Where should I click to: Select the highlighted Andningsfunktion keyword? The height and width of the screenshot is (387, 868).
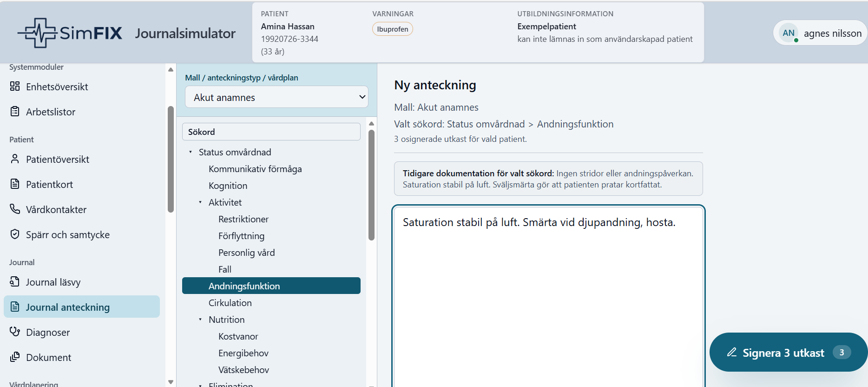point(271,286)
